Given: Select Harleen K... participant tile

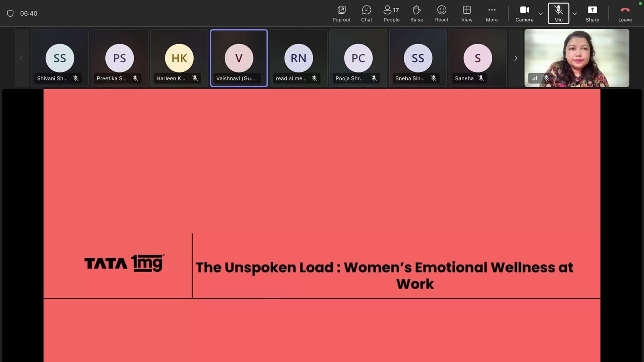Looking at the screenshot, I should tap(179, 58).
